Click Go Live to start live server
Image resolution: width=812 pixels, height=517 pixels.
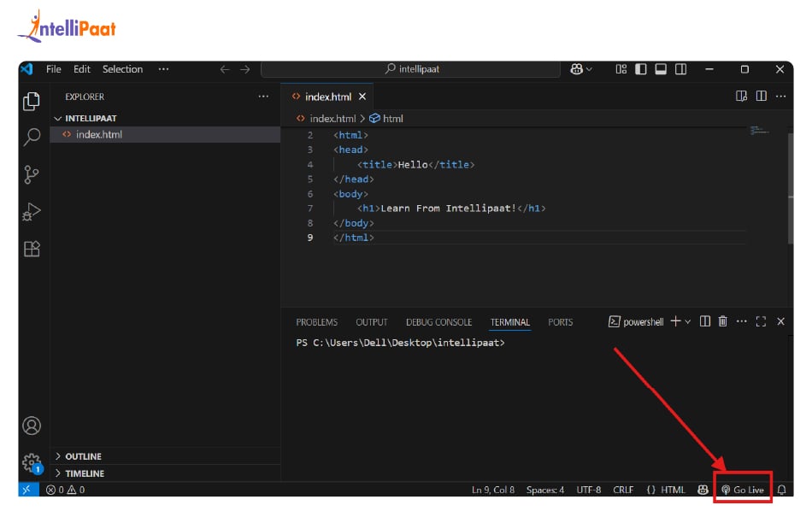click(x=743, y=490)
